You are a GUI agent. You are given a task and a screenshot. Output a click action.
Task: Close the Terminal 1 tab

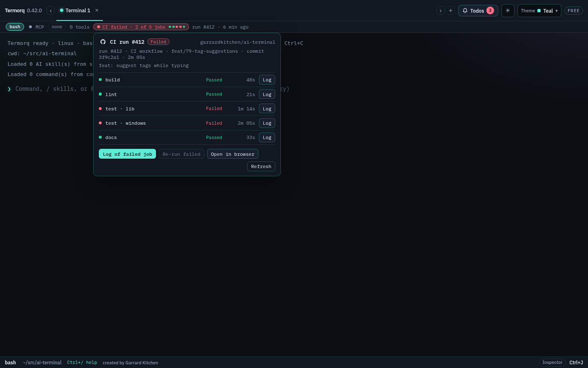[97, 11]
